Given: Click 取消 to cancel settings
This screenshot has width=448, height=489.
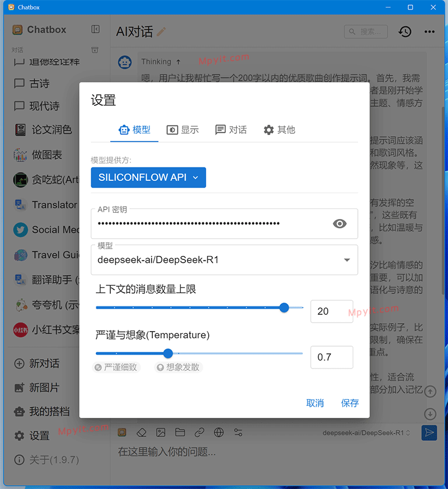Looking at the screenshot, I should (x=315, y=403).
